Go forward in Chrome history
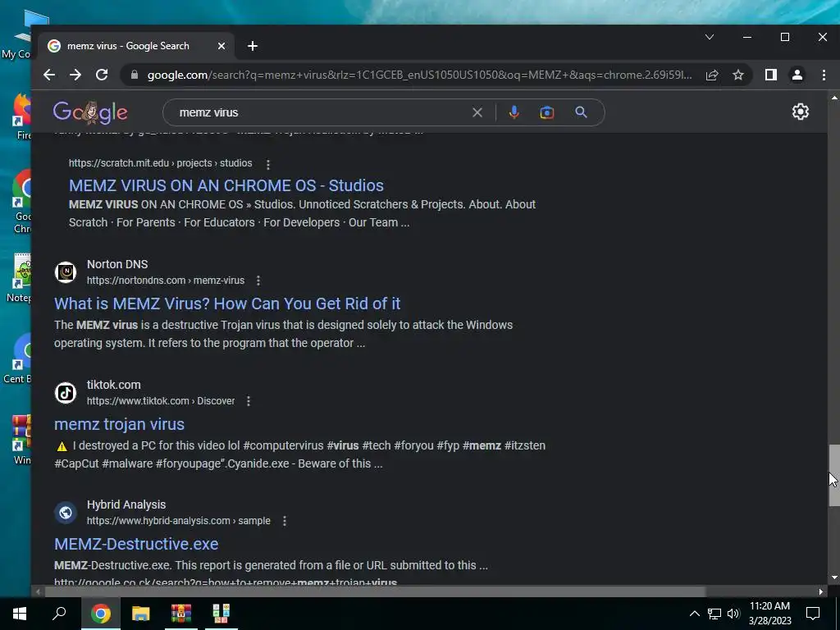 [75, 75]
